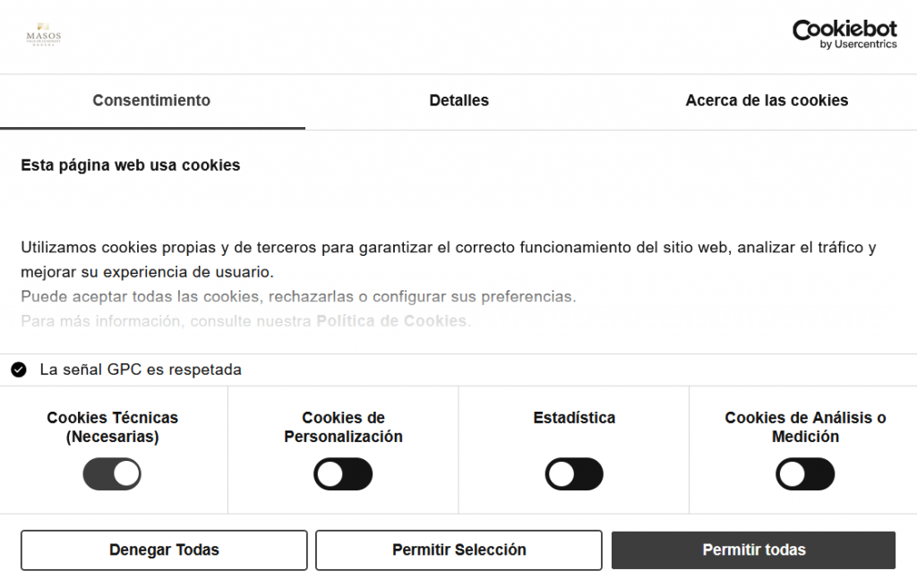This screenshot has height=588, width=917.
Task: Click the Masos logo
Action: pyautogui.click(x=43, y=35)
